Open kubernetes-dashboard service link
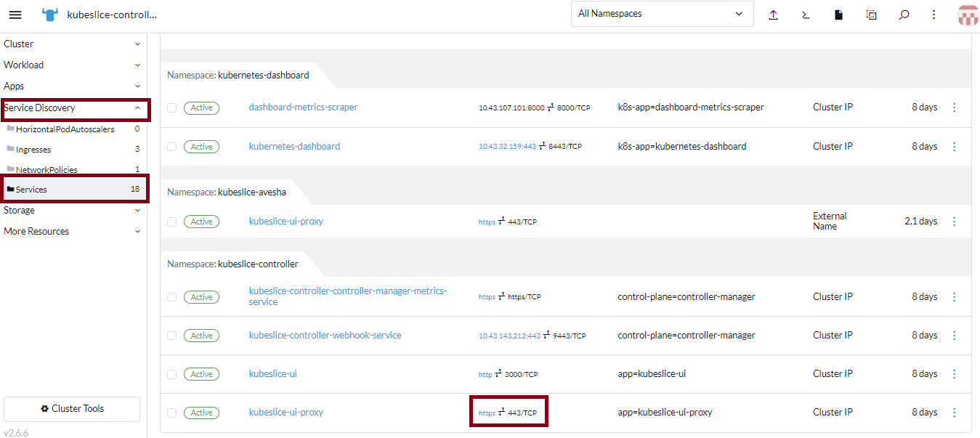 [294, 147]
